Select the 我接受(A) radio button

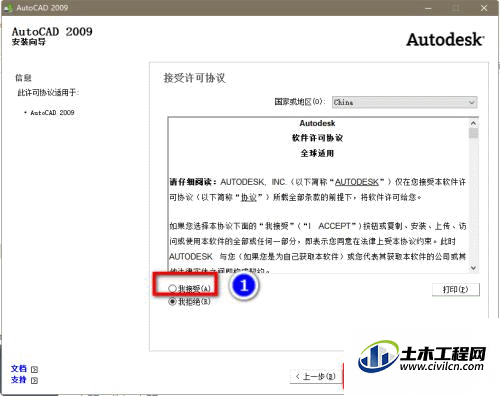(x=172, y=288)
